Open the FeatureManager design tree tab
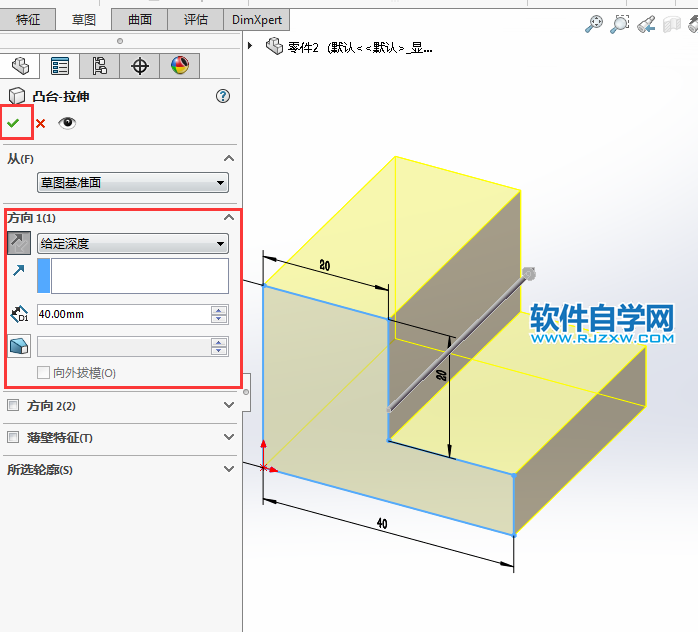Viewport: 698px width, 632px height. (x=20, y=66)
